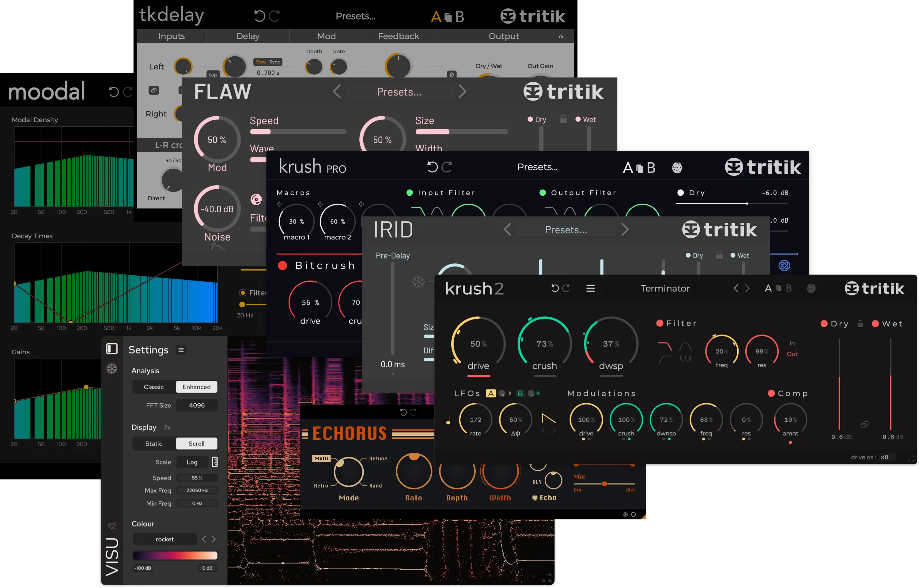Click the freeze snowflake icon in IRID
Image resolution: width=919 pixels, height=588 pixels.
click(418, 282)
